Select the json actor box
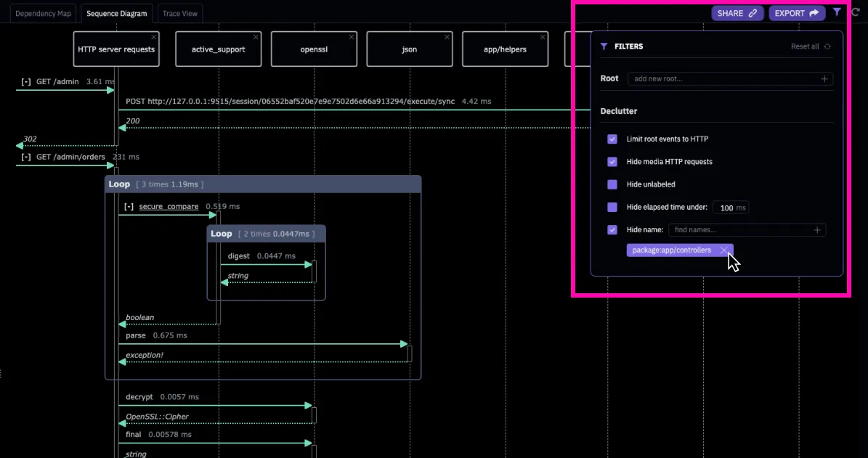This screenshot has width=868, height=458. [x=410, y=49]
